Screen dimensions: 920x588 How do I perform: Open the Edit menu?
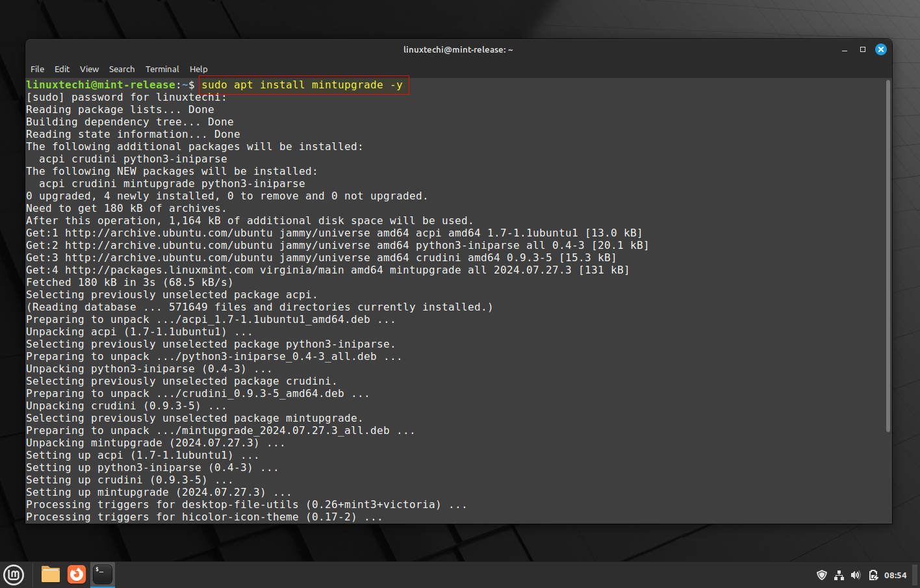tap(62, 69)
